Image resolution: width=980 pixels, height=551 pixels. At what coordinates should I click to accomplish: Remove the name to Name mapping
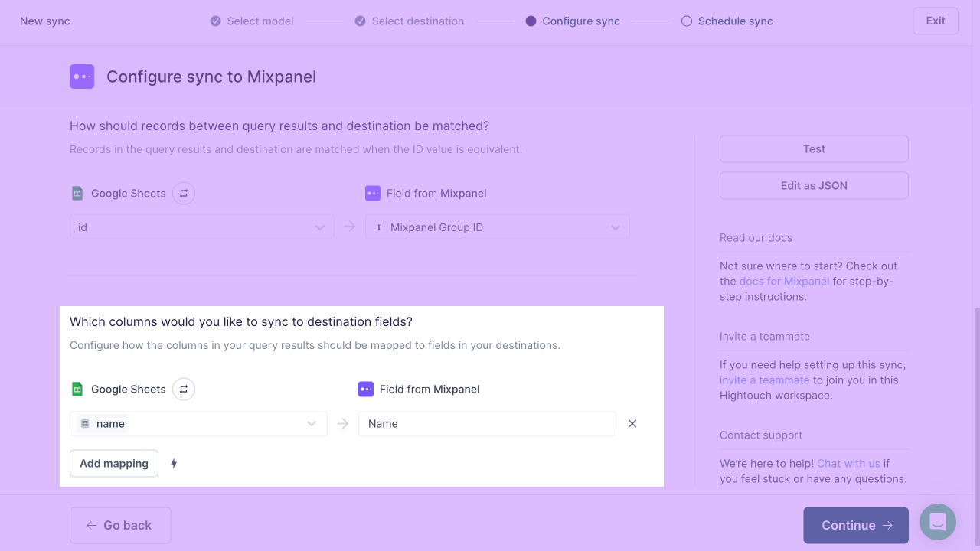click(x=632, y=423)
